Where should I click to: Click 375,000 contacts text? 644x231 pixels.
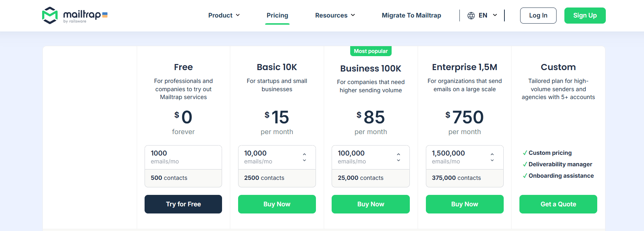[x=456, y=178]
